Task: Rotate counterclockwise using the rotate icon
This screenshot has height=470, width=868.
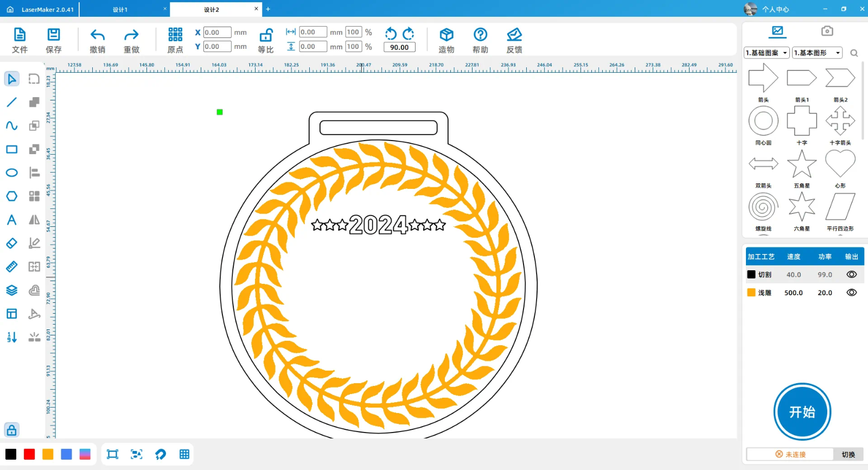Action: pos(391,34)
